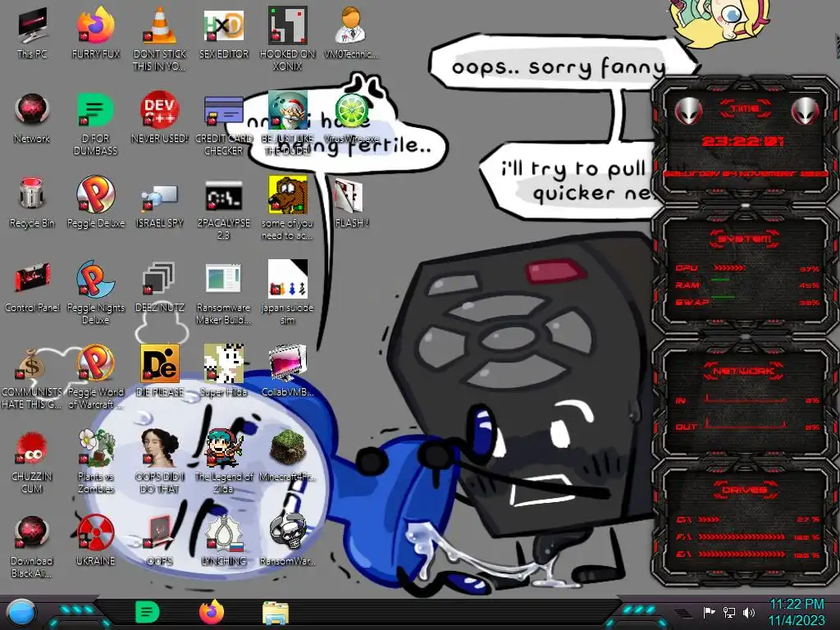Viewport: 840px width, 630px height.
Task: Open the VM0Technic... desktop icon
Action: tap(351, 33)
